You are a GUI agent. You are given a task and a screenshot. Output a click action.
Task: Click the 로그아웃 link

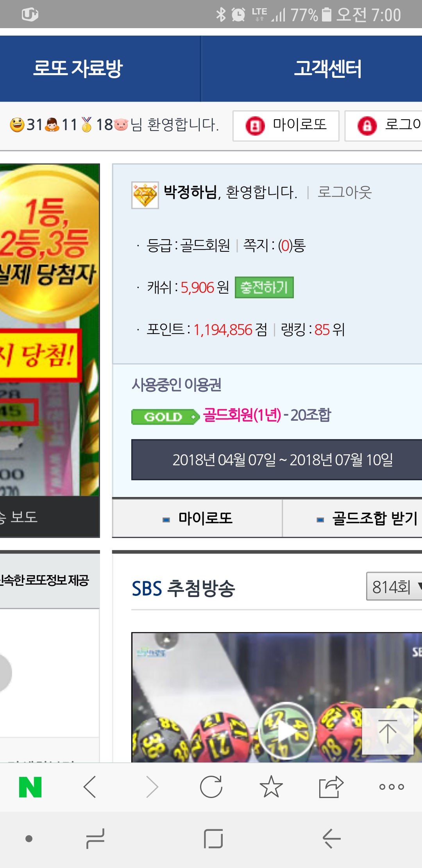[x=344, y=192]
